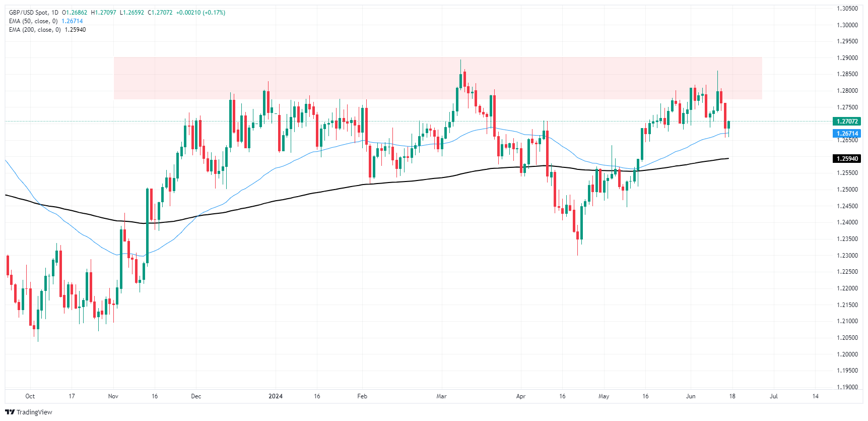Click the 1.25000 level on price axis
The width and height of the screenshot is (868, 421).
coord(847,190)
